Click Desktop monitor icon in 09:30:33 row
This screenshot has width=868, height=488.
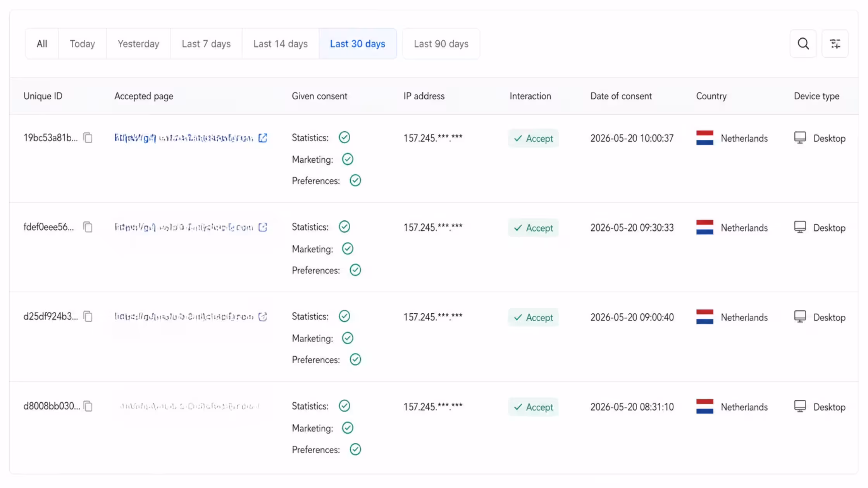coord(800,227)
